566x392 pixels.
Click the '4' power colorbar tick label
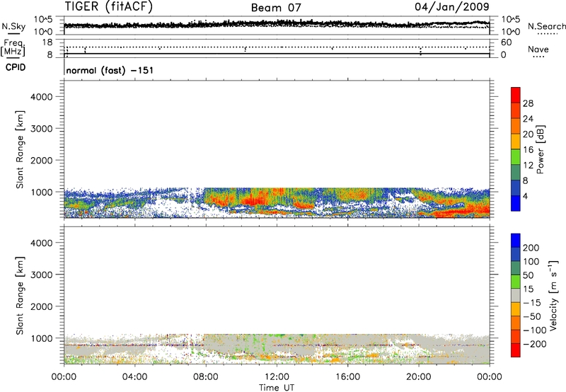[526, 196]
